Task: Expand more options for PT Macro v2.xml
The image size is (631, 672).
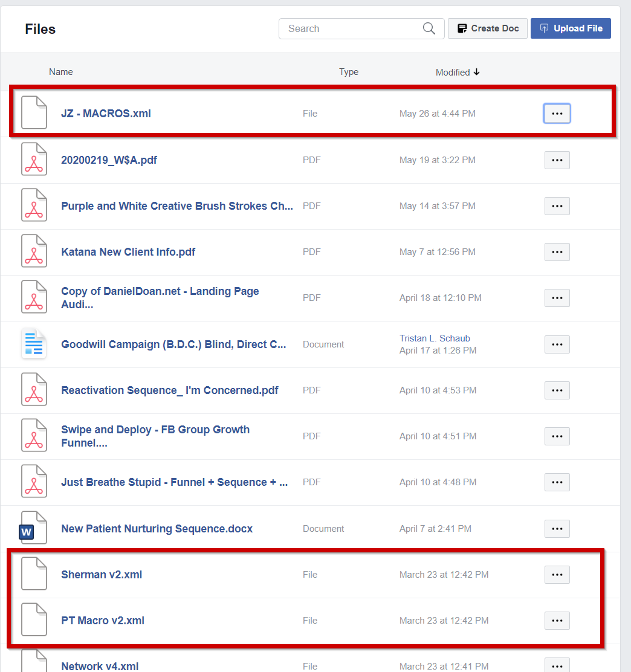Action: point(557,620)
